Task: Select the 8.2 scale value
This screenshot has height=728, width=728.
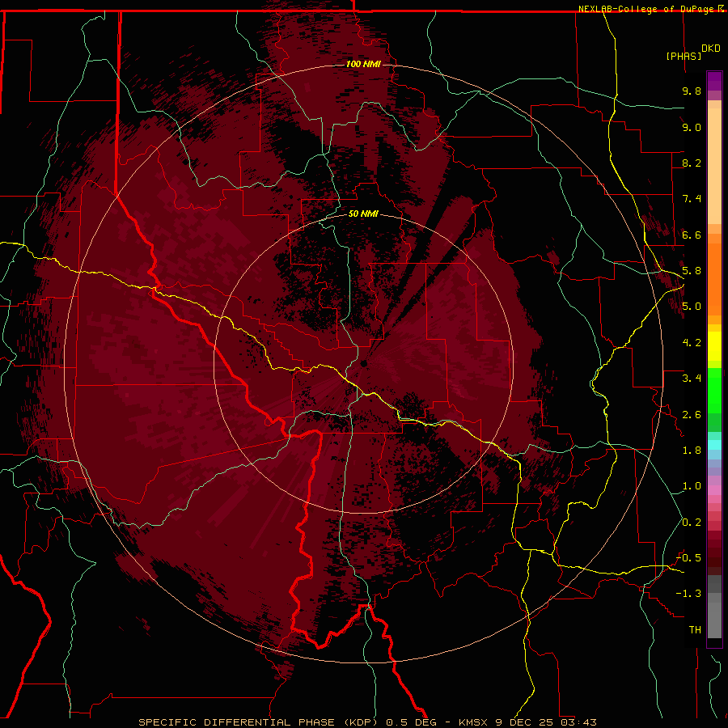Action: point(692,163)
